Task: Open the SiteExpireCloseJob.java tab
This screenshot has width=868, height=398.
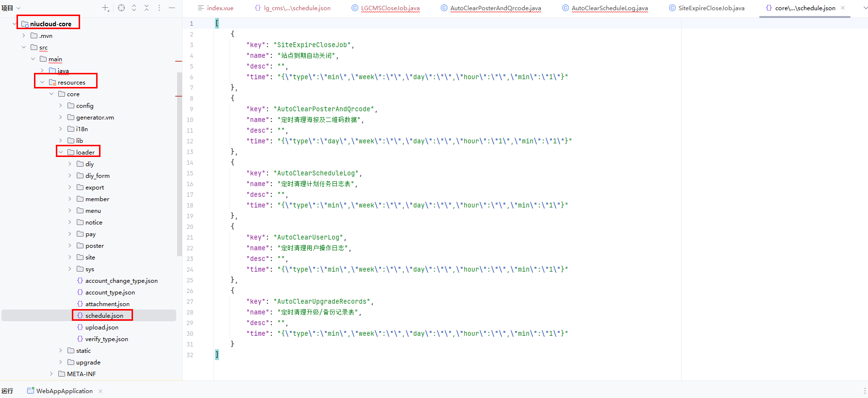Action: point(711,8)
